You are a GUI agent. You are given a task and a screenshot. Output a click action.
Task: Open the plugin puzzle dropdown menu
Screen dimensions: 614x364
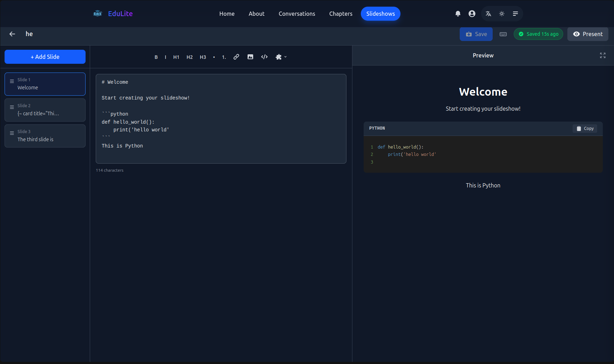(281, 57)
